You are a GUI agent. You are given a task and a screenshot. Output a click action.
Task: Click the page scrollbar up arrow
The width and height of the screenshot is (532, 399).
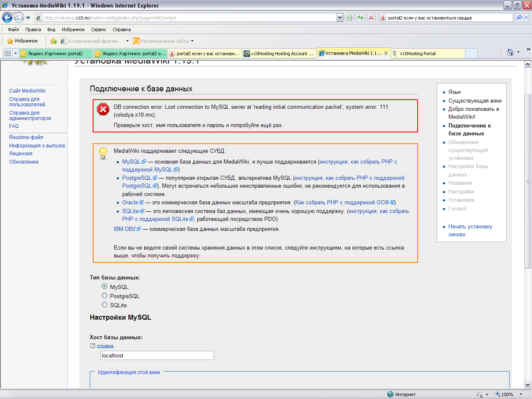tap(528, 64)
